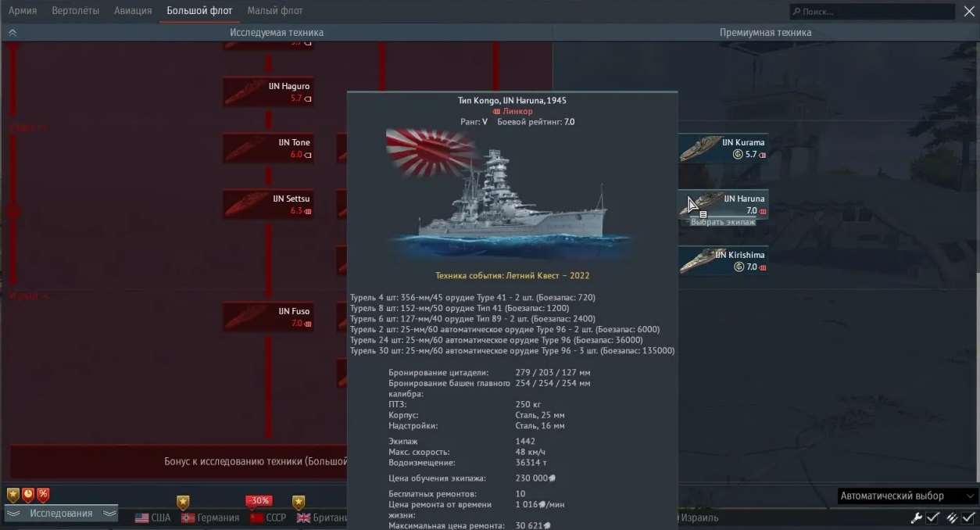Viewport: 980px width, 530px height.
Task: Select the premium IJN Kirishima ship
Action: pyautogui.click(x=723, y=260)
